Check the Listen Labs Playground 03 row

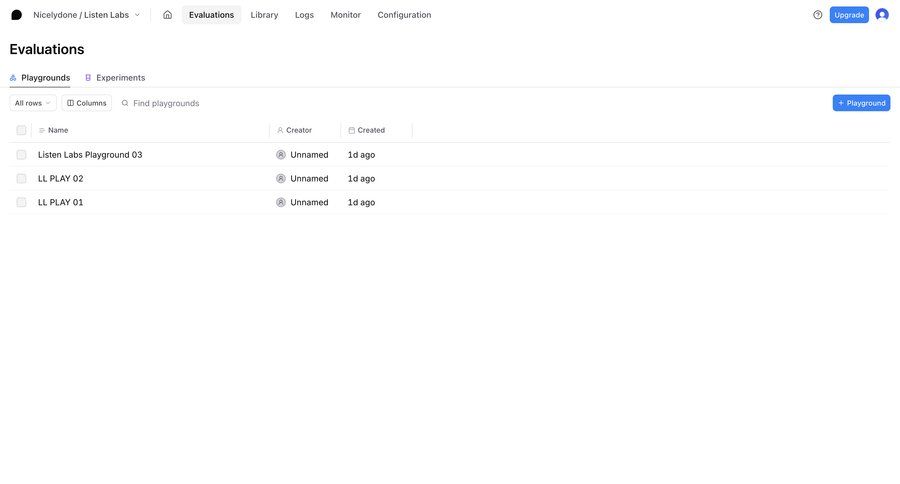pos(21,155)
